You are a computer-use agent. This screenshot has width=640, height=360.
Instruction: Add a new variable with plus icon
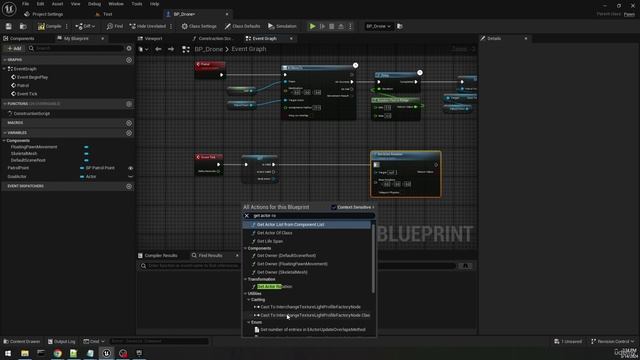(129, 133)
